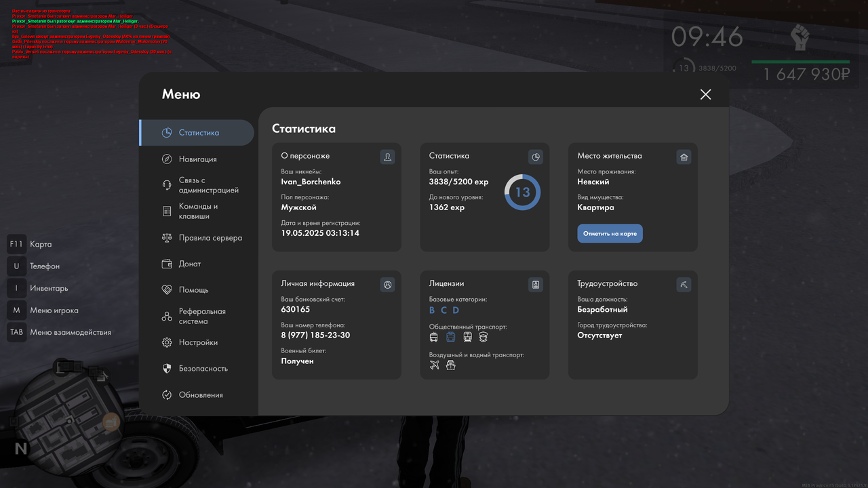Click the person icon on О персонаже card

point(387,157)
